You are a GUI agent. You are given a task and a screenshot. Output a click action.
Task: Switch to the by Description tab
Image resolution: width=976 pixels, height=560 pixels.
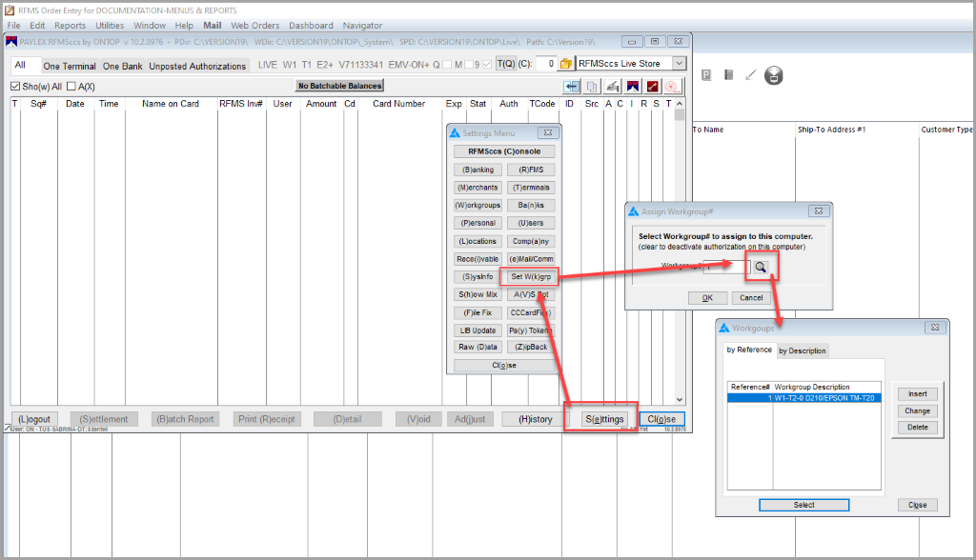(803, 350)
